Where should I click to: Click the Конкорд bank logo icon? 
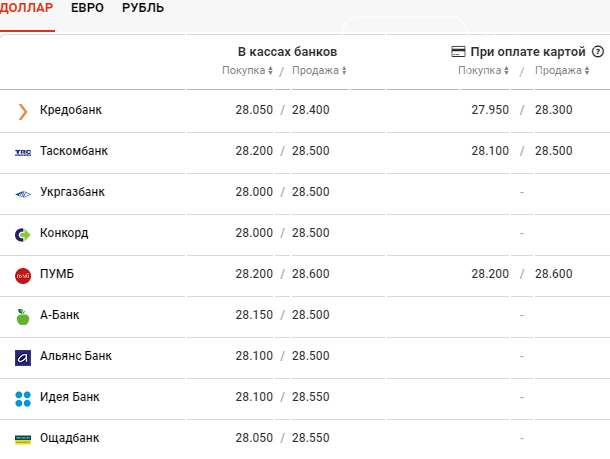tap(23, 234)
